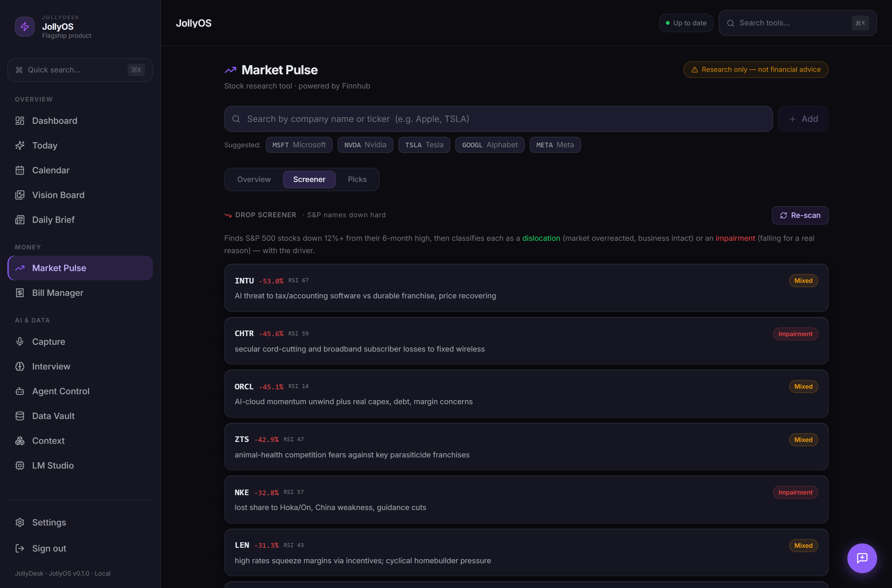Focus the Quick search field in sidebar
Viewport: 892px width, 588px height.
click(x=80, y=70)
